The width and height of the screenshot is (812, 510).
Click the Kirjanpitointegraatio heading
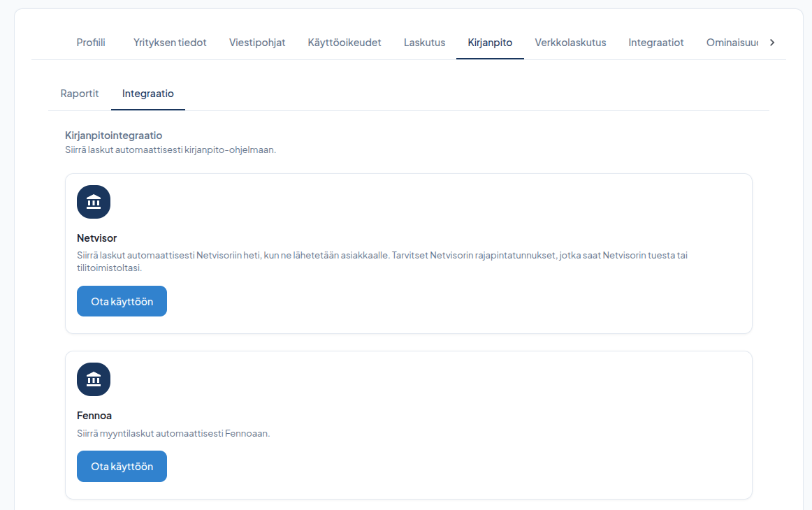click(x=113, y=136)
